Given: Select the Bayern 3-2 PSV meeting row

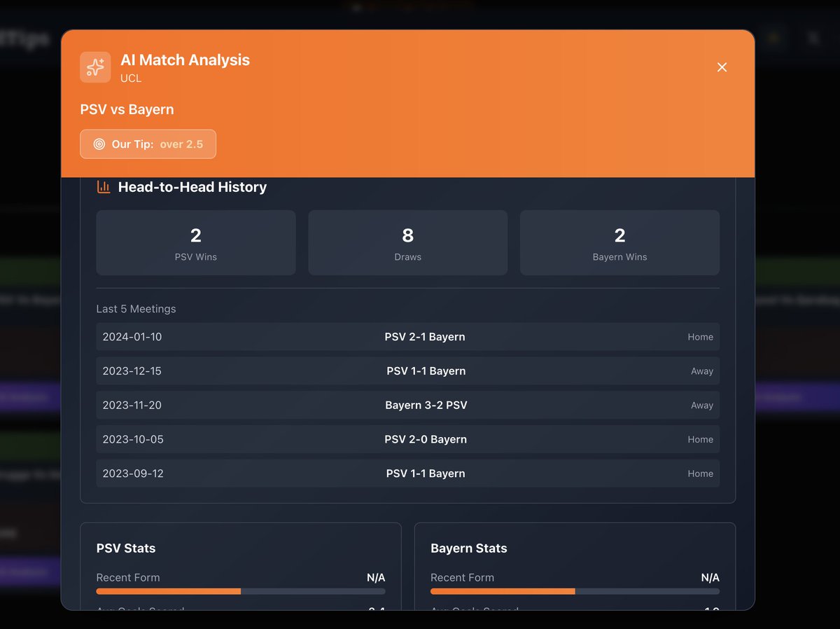Looking at the screenshot, I should coord(408,406).
